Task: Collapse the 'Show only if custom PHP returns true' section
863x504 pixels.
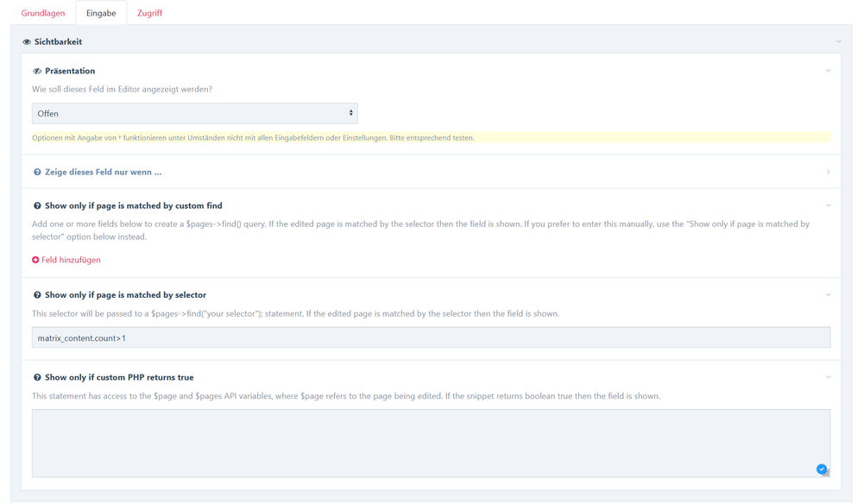Action: (x=828, y=377)
